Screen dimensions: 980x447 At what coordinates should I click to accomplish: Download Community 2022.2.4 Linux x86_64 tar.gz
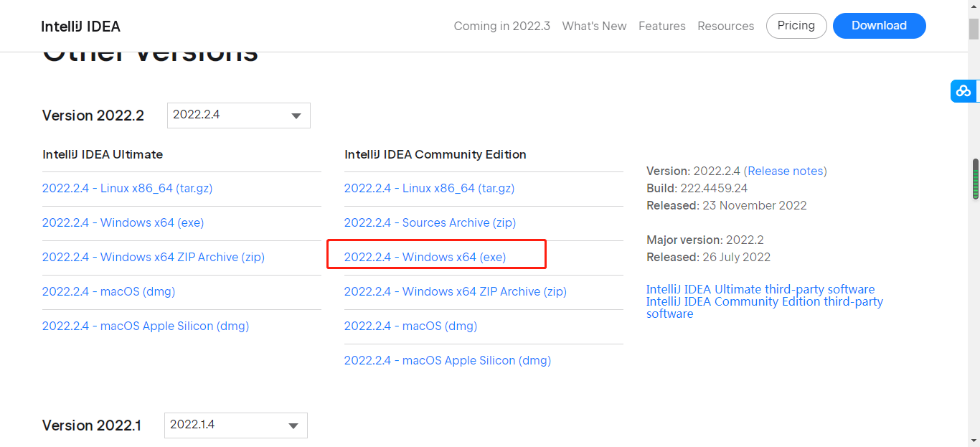pyautogui.click(x=430, y=188)
